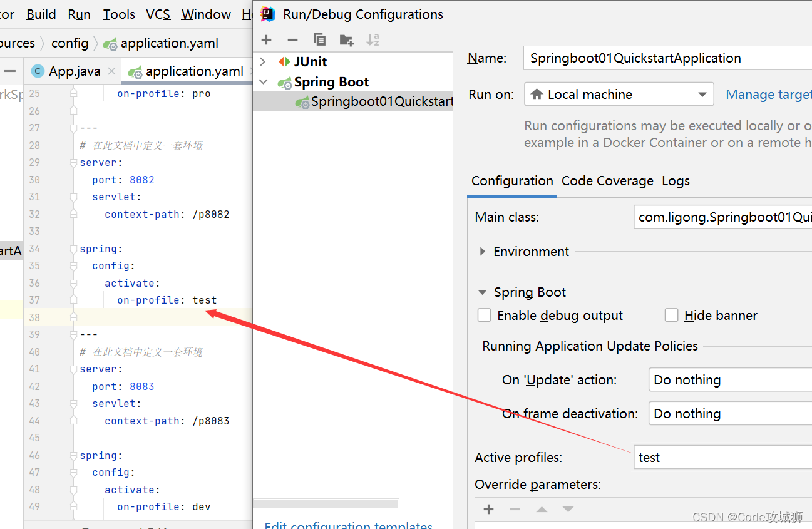Click the JUnit icon in configurations tree
This screenshot has height=529, width=812.
284,61
